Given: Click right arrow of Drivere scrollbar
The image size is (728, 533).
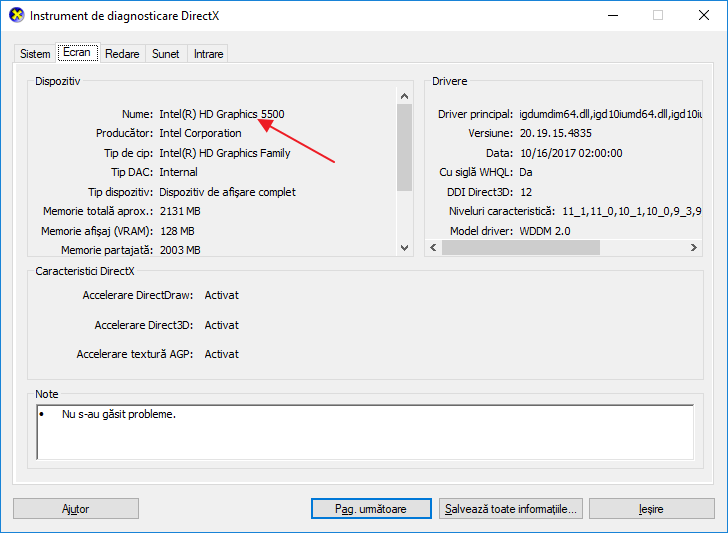Looking at the screenshot, I should tap(694, 247).
